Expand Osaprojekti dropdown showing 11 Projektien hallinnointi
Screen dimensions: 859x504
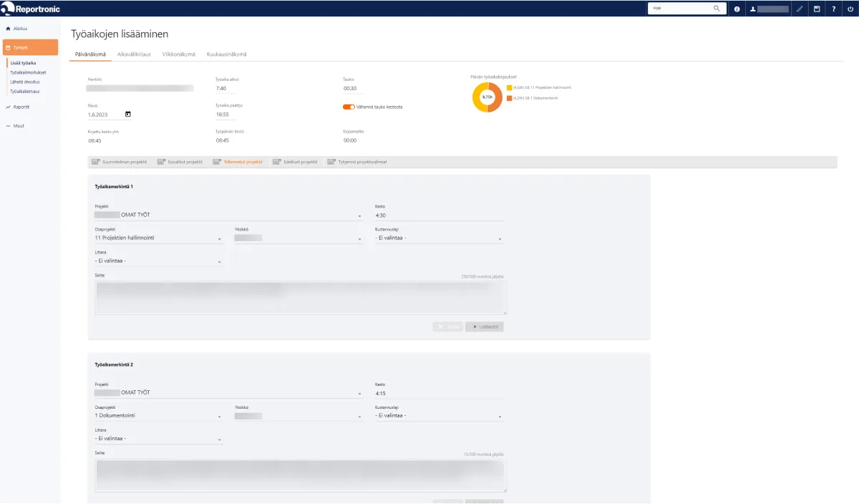[x=158, y=238]
